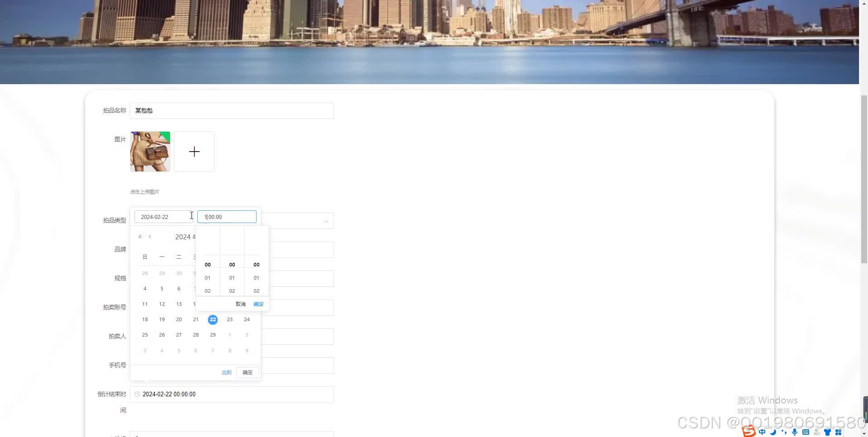This screenshot has width=868, height=437.
Task: Select date 11 in the calendar
Action: coord(145,304)
